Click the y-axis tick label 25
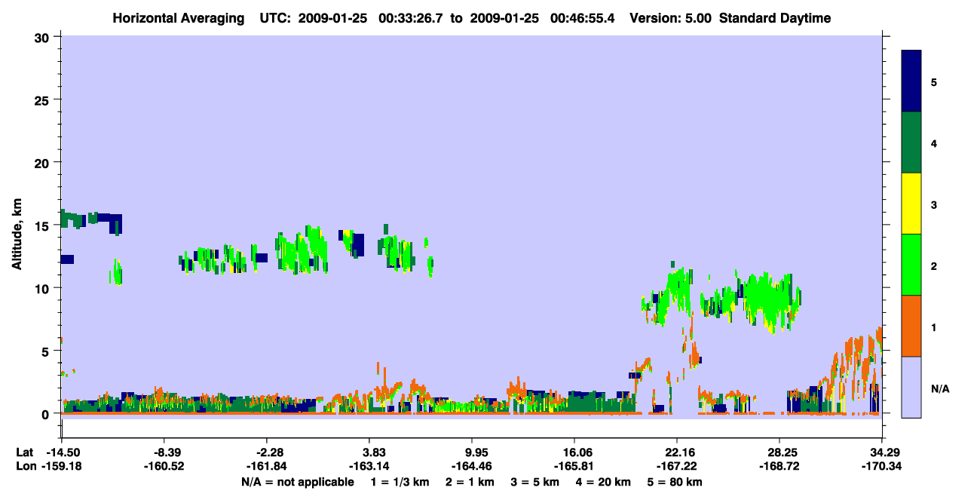The width and height of the screenshot is (980, 503). pyautogui.click(x=44, y=100)
